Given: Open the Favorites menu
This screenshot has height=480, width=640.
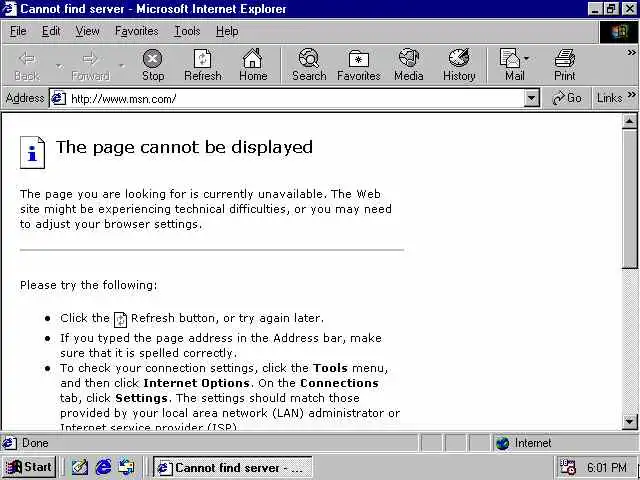Looking at the screenshot, I should click(x=136, y=31).
